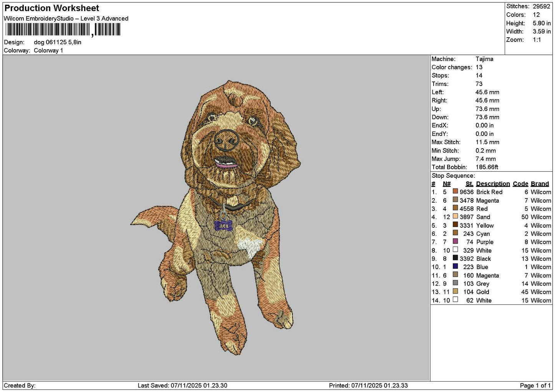Select the 'Colorway 1' value
This screenshot has height=392, width=555.
point(48,50)
